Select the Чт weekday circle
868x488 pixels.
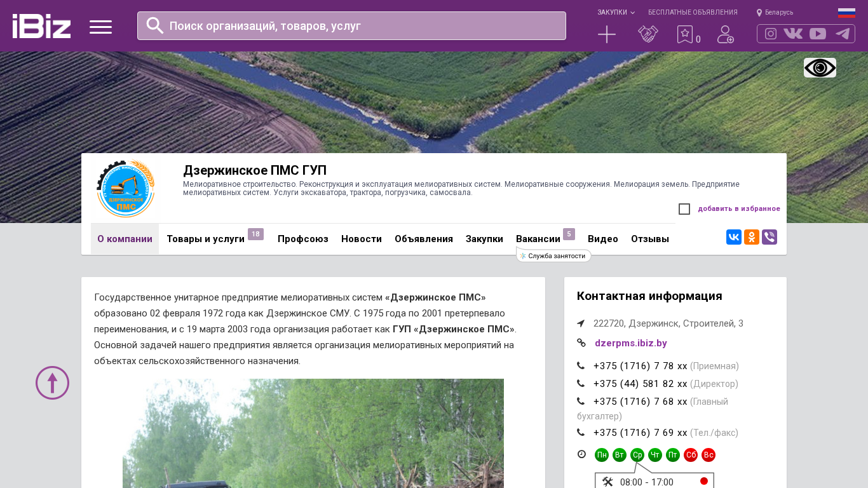click(x=655, y=455)
